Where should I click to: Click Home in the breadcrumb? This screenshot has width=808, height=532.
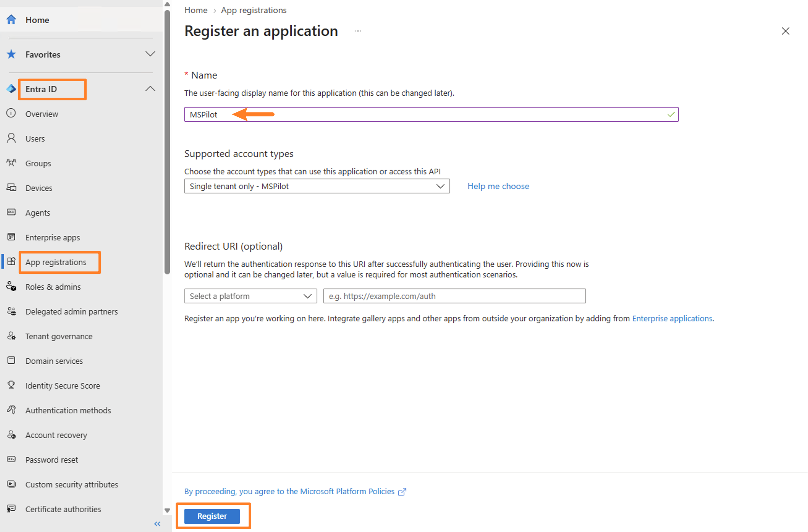pyautogui.click(x=196, y=10)
